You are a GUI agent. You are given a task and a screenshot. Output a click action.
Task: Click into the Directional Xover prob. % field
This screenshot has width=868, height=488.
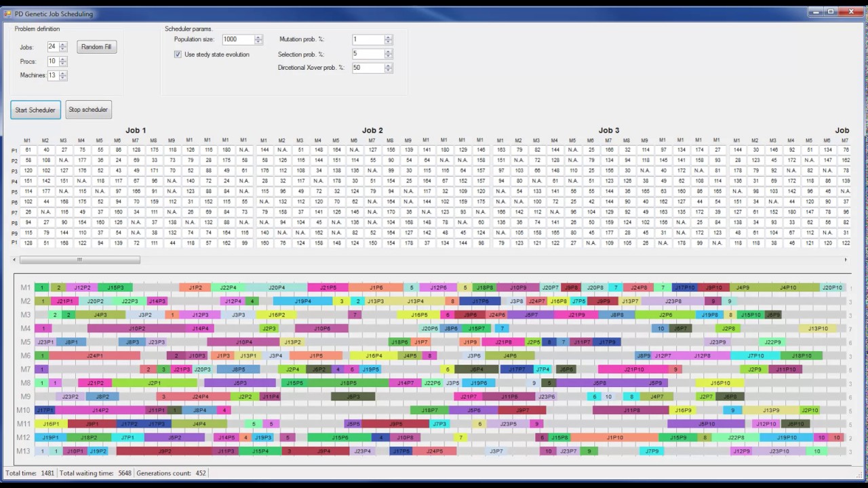pos(368,68)
